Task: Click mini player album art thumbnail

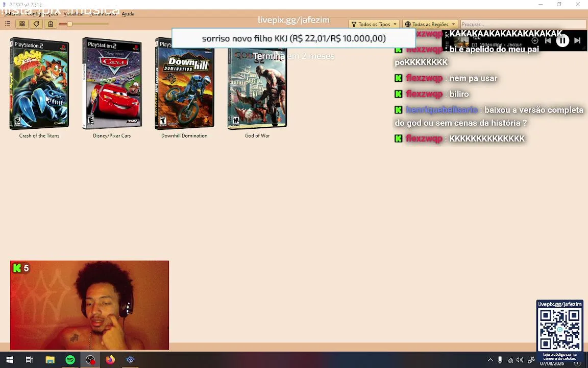Action: (x=461, y=42)
